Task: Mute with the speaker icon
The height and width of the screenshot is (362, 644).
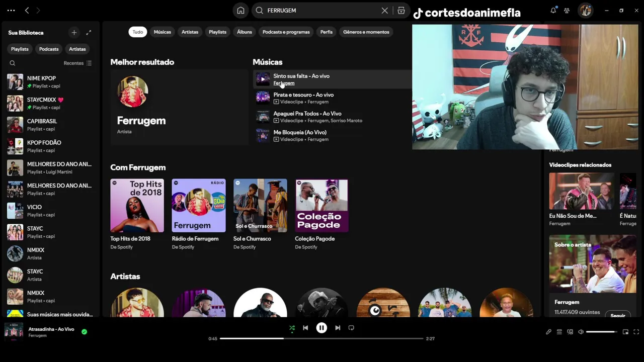Action: pos(581,332)
